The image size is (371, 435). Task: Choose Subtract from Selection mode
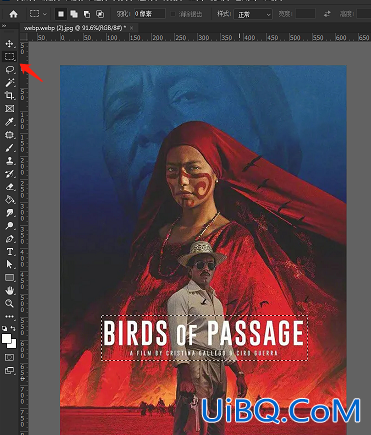[x=87, y=14]
